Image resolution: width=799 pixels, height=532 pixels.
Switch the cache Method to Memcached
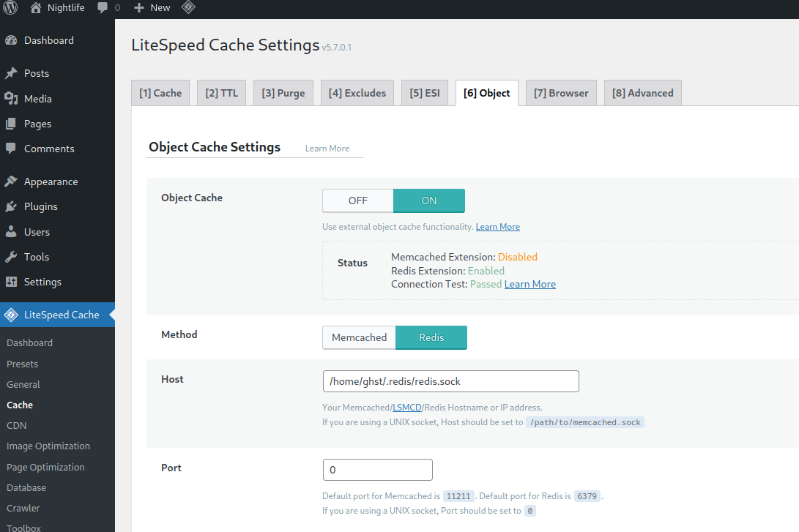[x=358, y=337]
